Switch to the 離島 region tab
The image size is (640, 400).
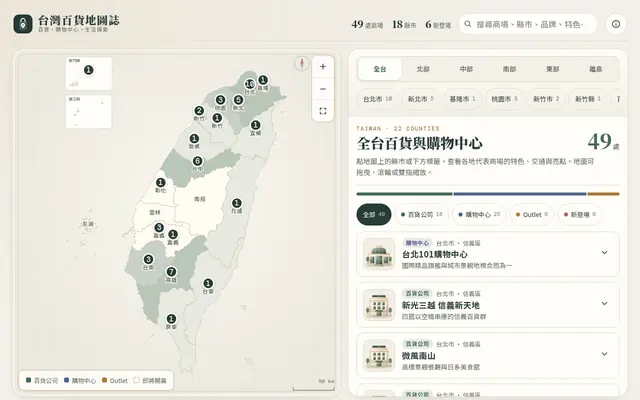[x=596, y=69]
